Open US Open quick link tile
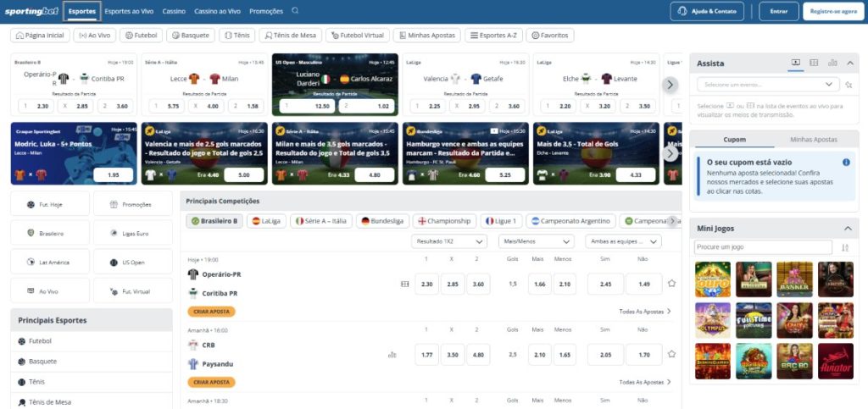Viewport: 868px width, 409px height. [x=133, y=262]
